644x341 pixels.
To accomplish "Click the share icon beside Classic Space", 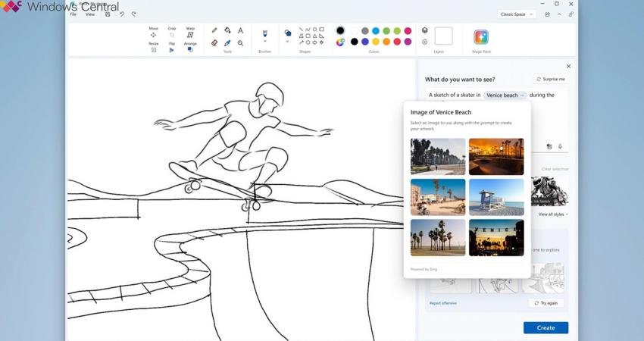I will coord(547,14).
